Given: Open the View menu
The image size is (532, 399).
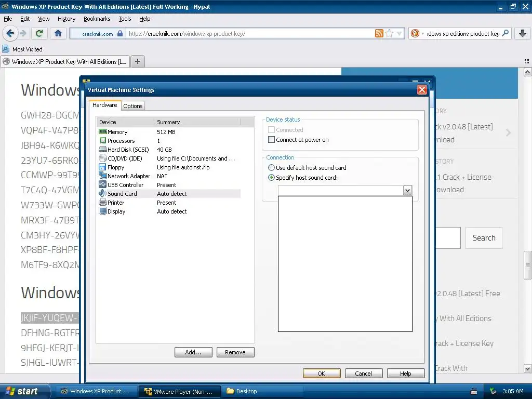Looking at the screenshot, I should [x=44, y=19].
